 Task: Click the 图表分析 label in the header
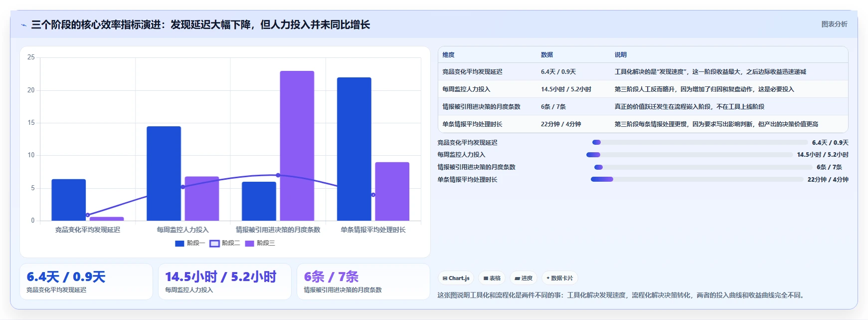coord(834,24)
